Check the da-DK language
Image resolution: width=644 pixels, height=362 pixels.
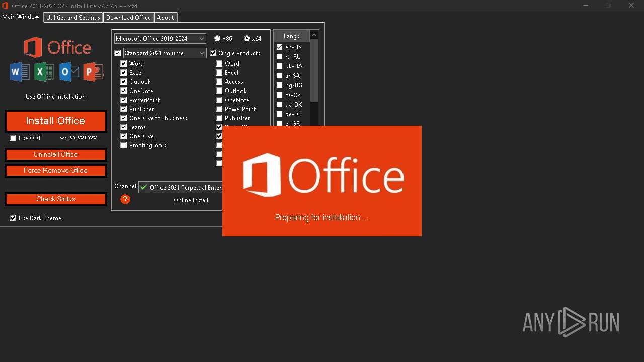(x=280, y=105)
